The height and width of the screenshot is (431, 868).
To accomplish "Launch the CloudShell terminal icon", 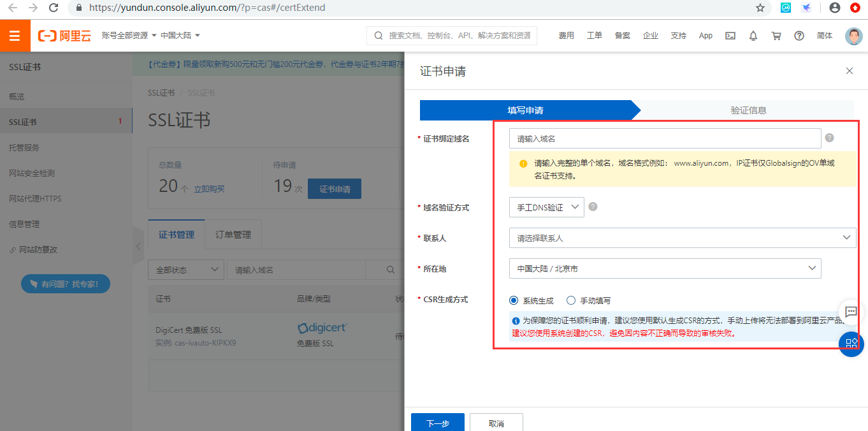I will point(730,36).
